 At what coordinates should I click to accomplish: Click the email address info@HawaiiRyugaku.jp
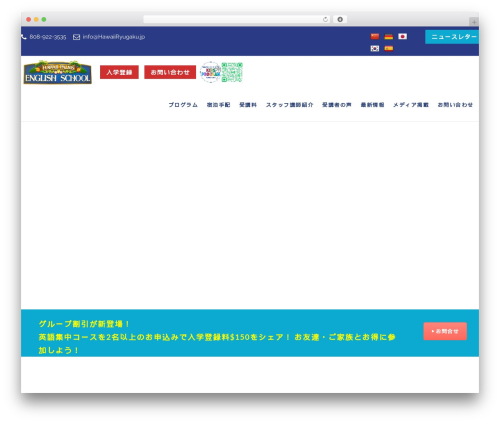point(114,37)
